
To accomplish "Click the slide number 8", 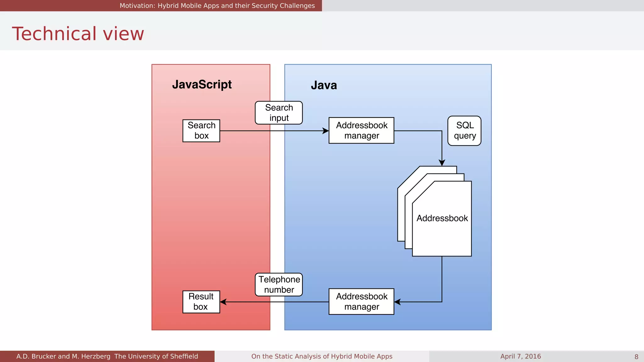I will (x=636, y=357).
